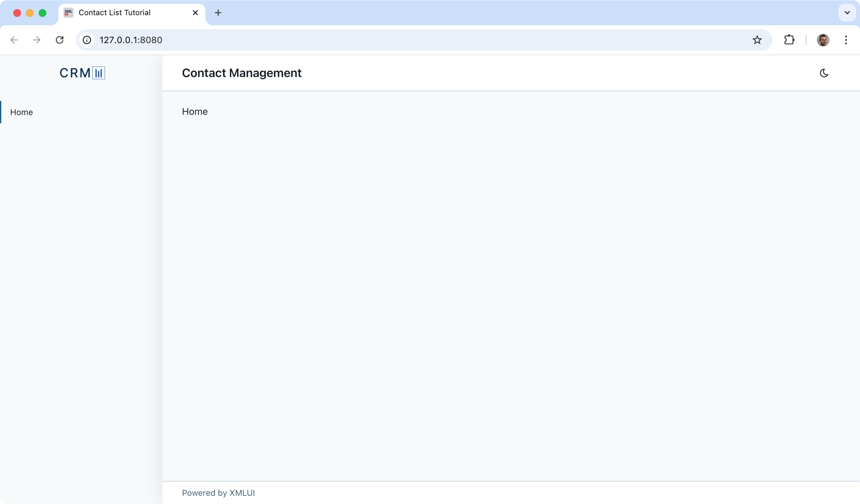This screenshot has width=860, height=504.
Task: Open the Chrome three-dot menu
Action: point(846,40)
